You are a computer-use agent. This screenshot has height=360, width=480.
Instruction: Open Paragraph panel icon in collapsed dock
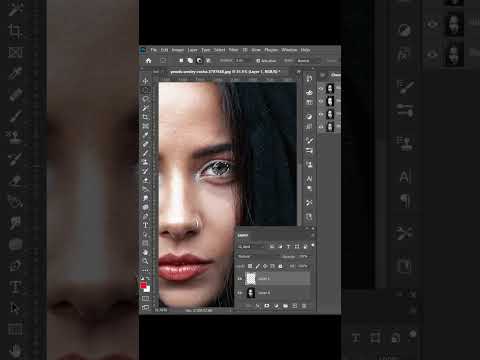pyautogui.click(x=309, y=189)
